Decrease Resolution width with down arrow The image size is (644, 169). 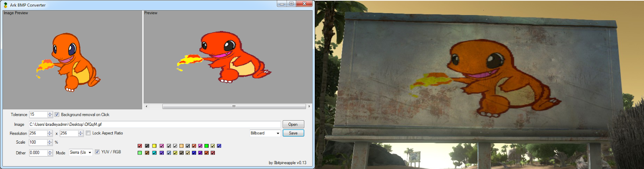(x=50, y=135)
